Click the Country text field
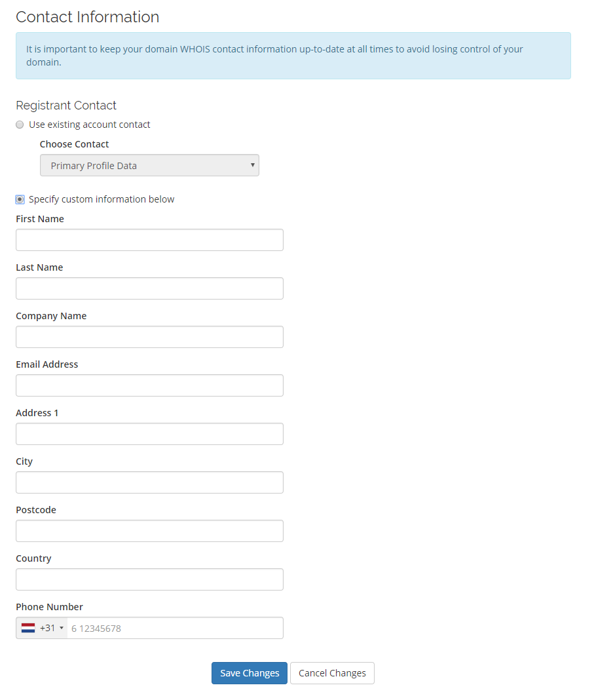The width and height of the screenshot is (613, 700). (x=149, y=579)
